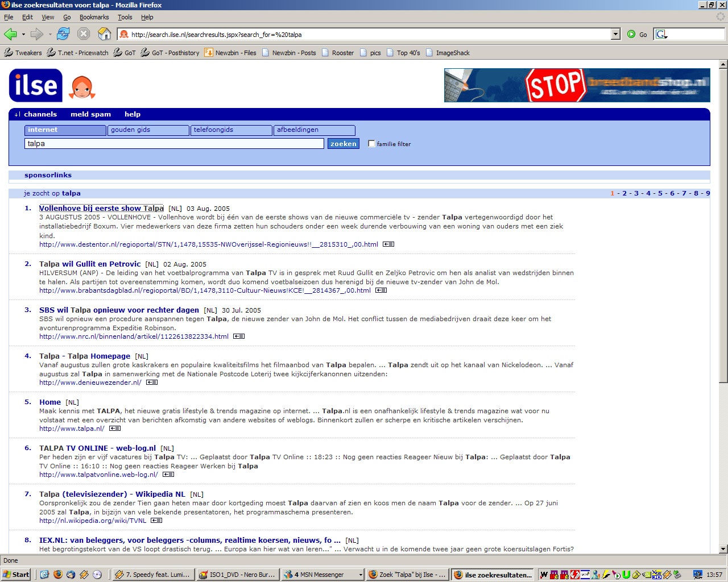Click the scrollbar down arrow

(x=723, y=549)
